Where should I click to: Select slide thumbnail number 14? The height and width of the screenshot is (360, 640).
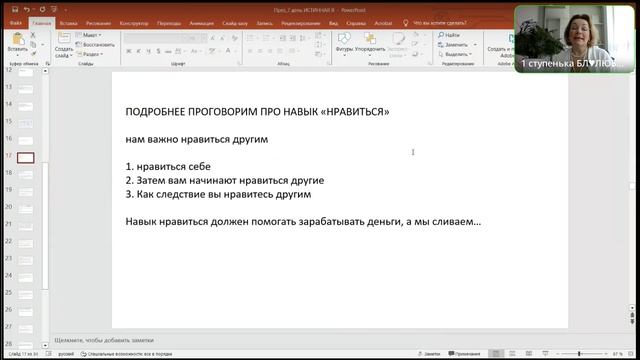click(25, 107)
